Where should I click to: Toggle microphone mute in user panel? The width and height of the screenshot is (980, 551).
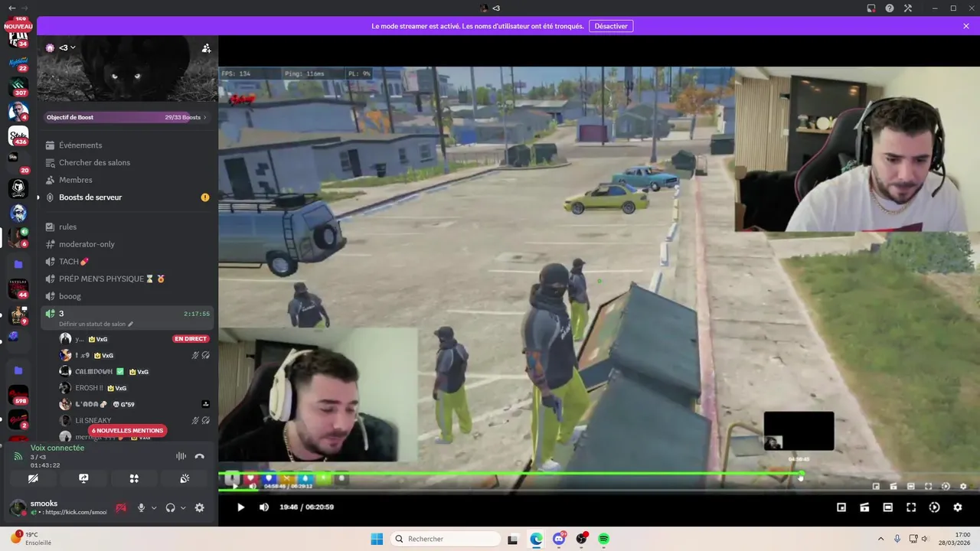pyautogui.click(x=141, y=507)
